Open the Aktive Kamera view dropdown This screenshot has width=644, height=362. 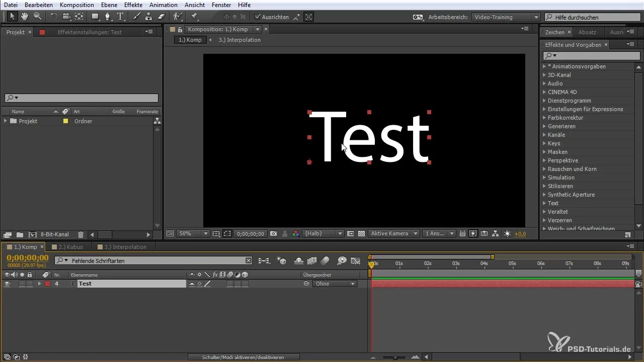tap(394, 234)
